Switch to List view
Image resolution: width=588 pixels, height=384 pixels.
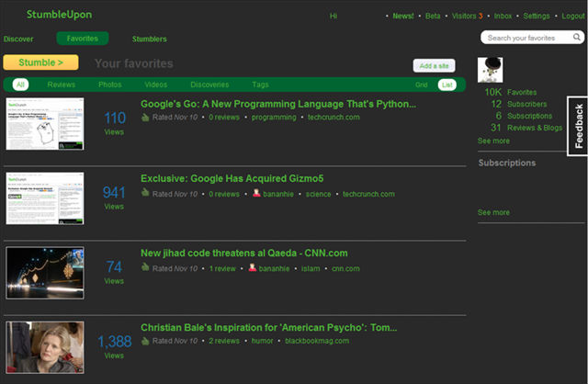click(447, 85)
